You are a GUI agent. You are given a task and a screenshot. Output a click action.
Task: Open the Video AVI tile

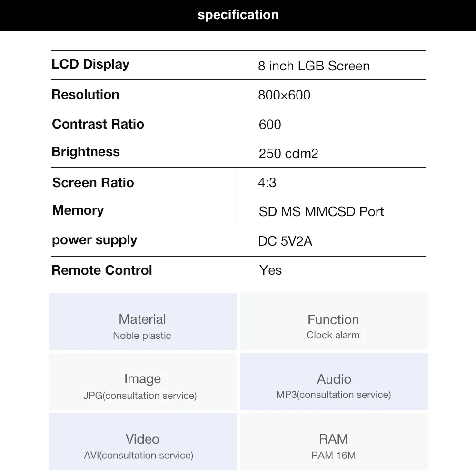coord(142,442)
